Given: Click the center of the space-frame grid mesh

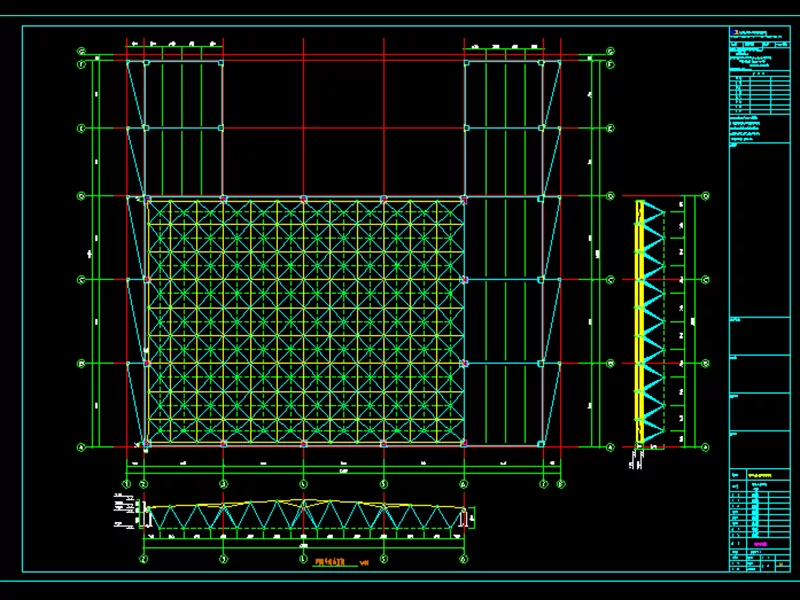Looking at the screenshot, I should [x=305, y=320].
